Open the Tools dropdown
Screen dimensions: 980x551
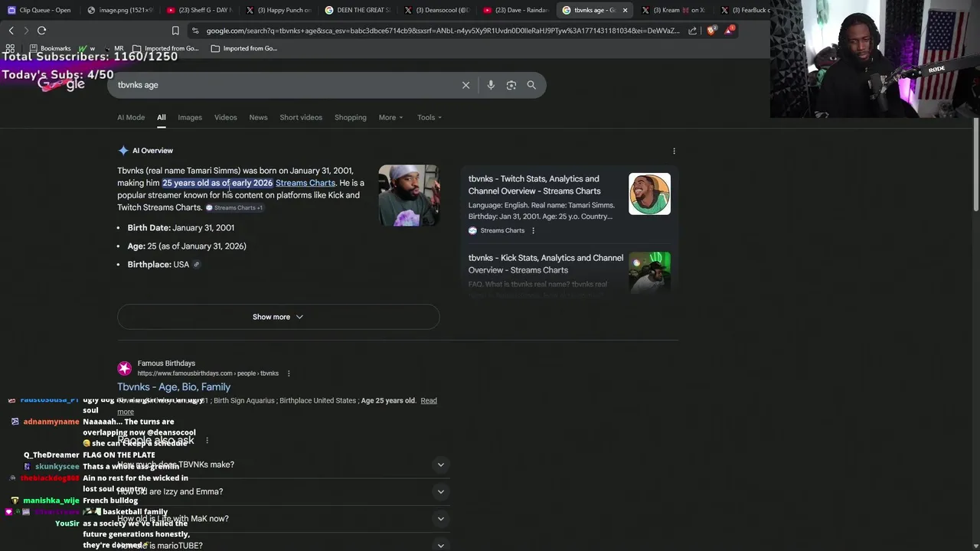[430, 117]
